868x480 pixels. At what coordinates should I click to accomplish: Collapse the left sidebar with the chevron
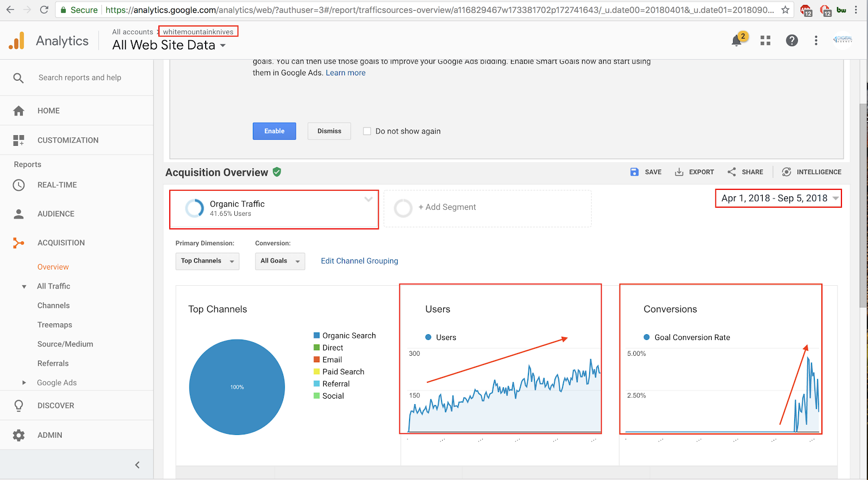(137, 465)
